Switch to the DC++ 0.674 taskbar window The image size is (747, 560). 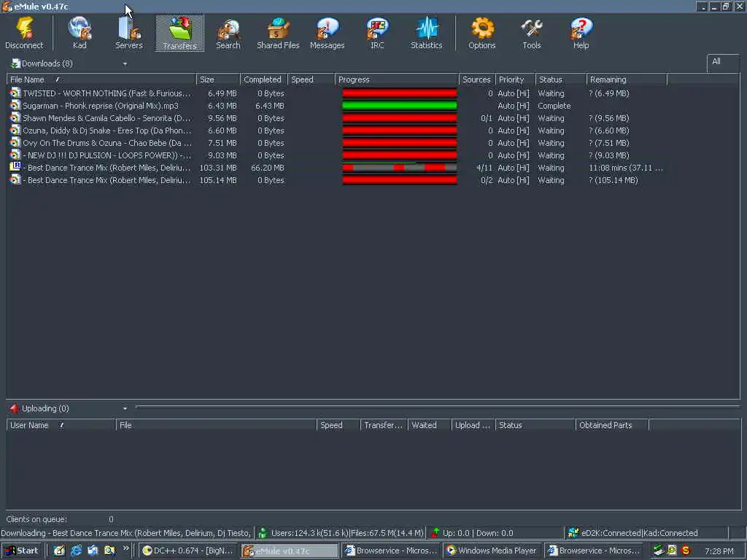point(189,551)
